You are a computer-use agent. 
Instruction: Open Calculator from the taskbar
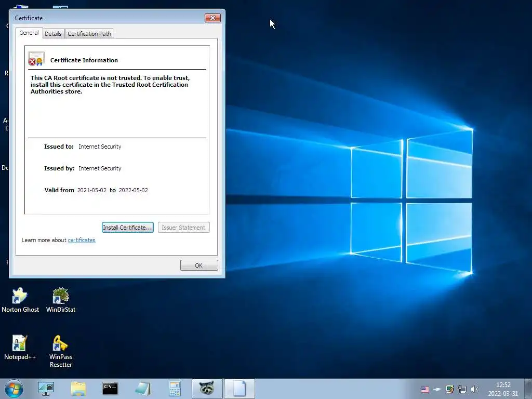(x=175, y=389)
